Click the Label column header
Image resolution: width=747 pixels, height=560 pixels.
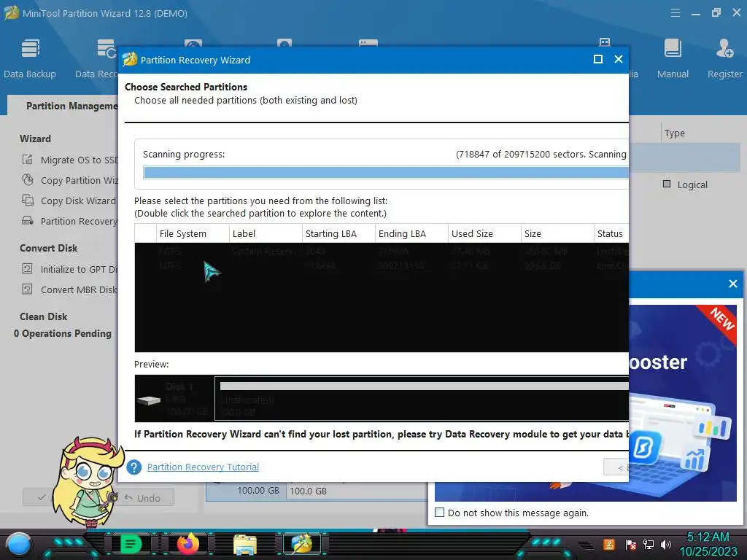point(266,233)
